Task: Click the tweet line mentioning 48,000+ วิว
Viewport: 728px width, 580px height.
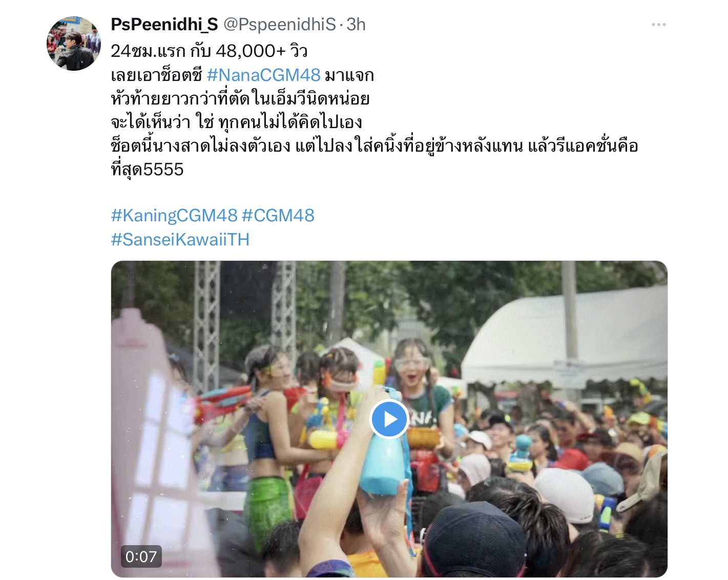Action: tap(209, 51)
